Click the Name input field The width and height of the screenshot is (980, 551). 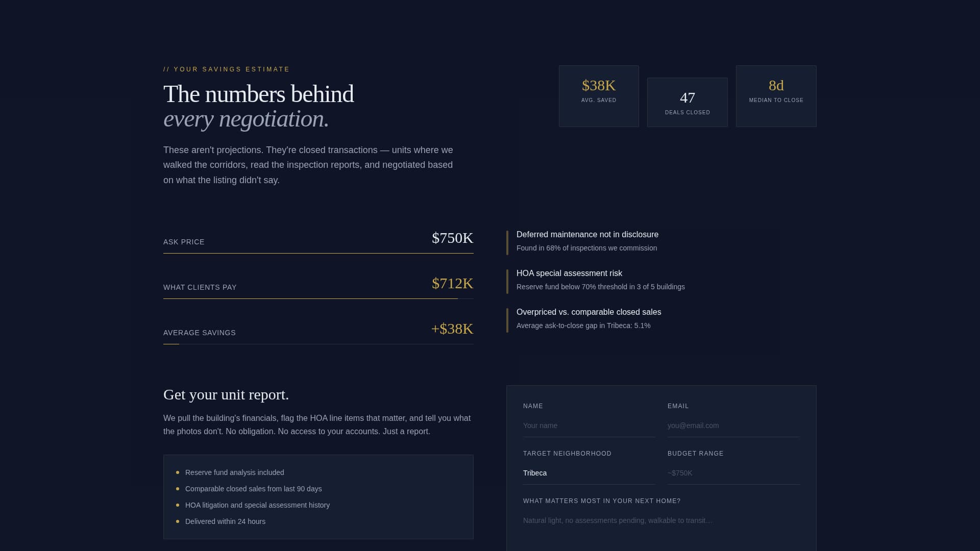pyautogui.click(x=589, y=425)
